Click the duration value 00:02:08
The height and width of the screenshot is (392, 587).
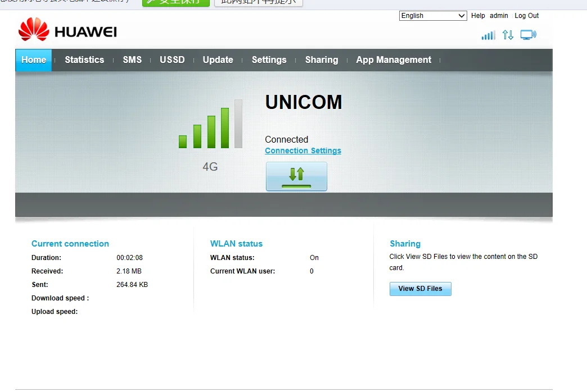(129, 258)
